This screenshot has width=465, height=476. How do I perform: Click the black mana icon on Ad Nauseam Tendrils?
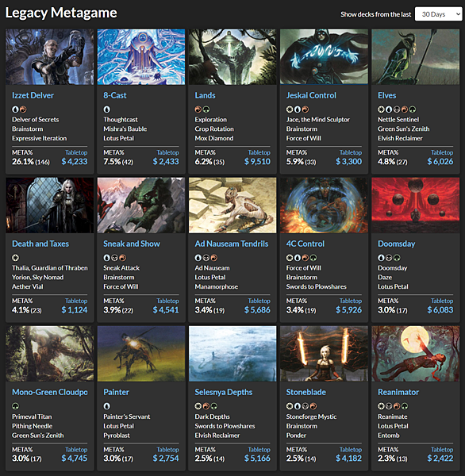[206, 258]
